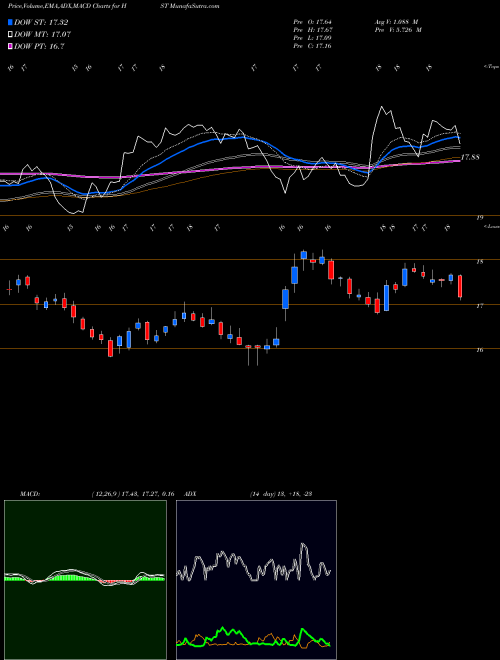This screenshot has height=660, width=500.
Task: Click the MunafaSutra.com title text
Action: point(194,6)
